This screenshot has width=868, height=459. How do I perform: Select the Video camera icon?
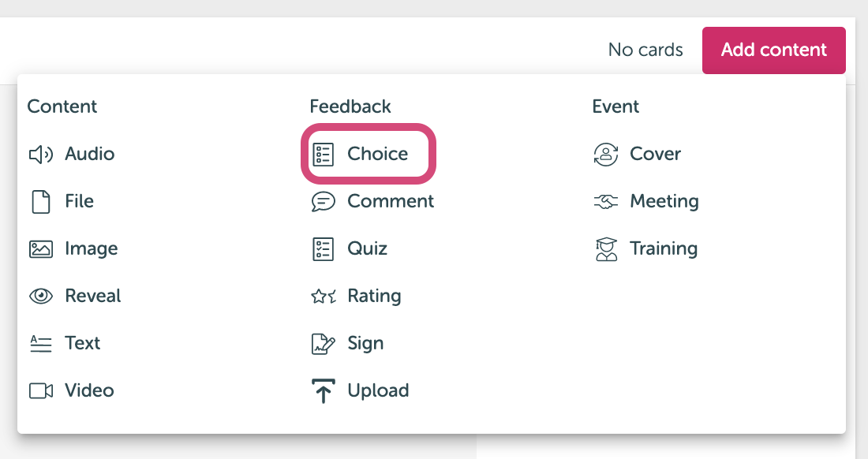pos(41,391)
